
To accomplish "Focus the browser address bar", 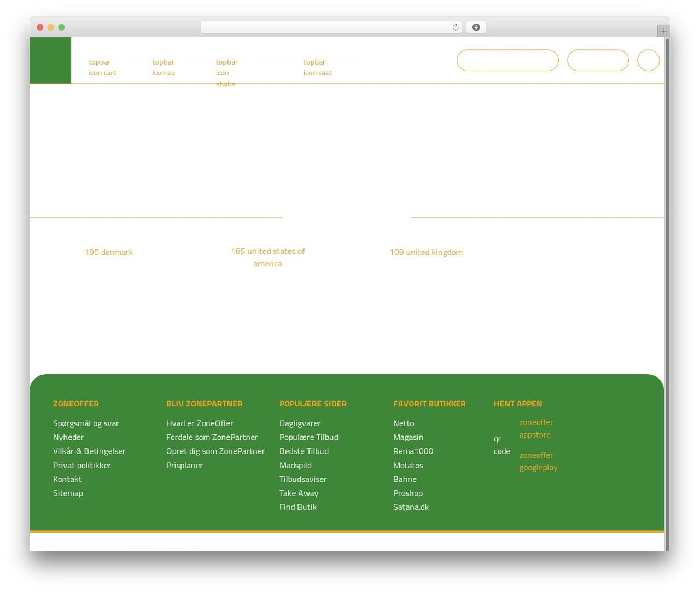I will (x=331, y=27).
